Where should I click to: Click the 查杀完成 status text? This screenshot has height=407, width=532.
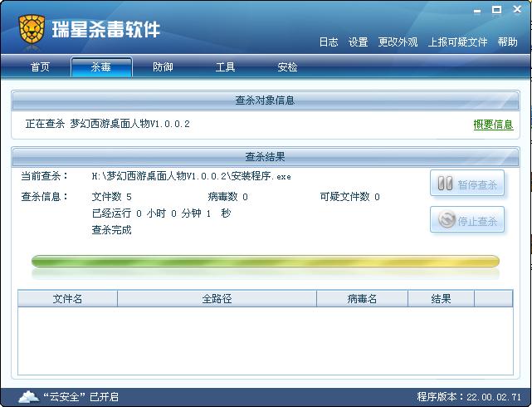[x=111, y=230]
